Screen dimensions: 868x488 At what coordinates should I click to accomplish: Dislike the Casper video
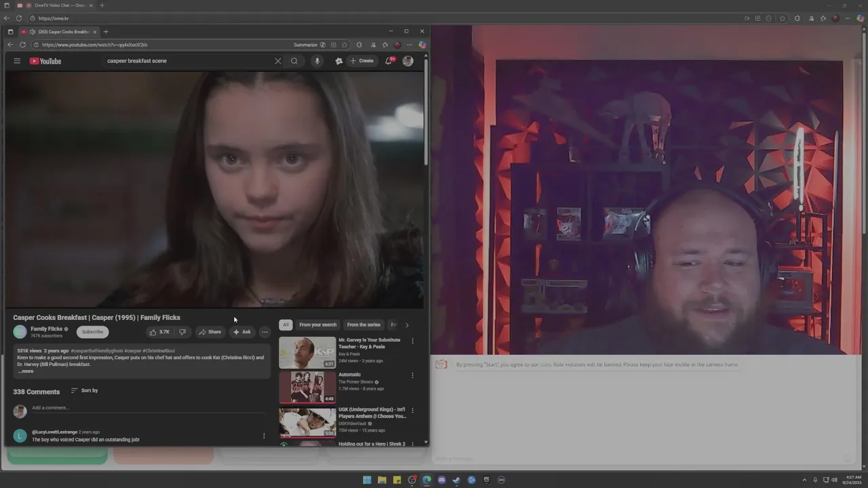(x=182, y=332)
